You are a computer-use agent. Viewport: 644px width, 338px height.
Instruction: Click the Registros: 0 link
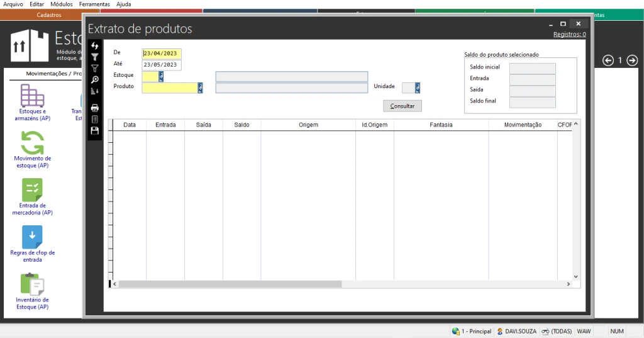click(569, 35)
